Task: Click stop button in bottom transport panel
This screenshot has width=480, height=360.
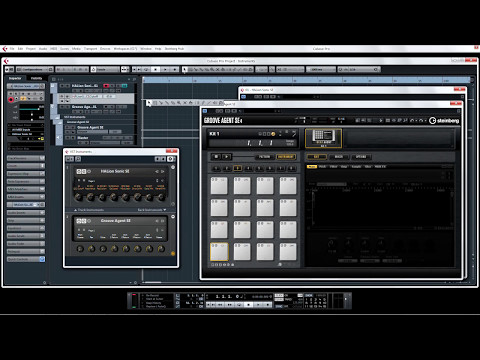Action: pos(248,305)
